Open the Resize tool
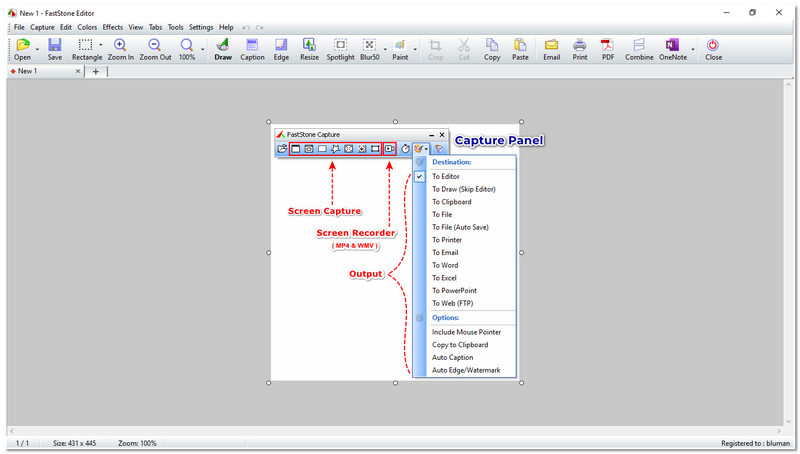 click(309, 49)
